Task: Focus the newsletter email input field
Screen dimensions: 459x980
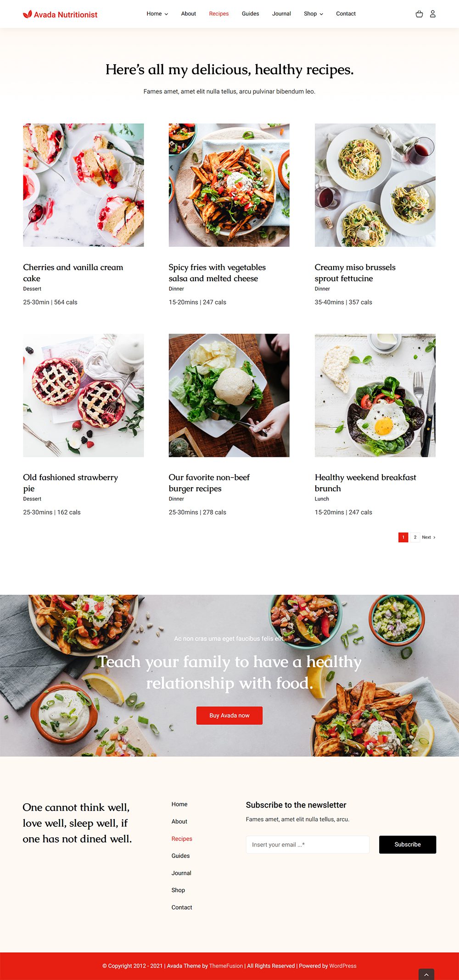Action: coord(308,845)
